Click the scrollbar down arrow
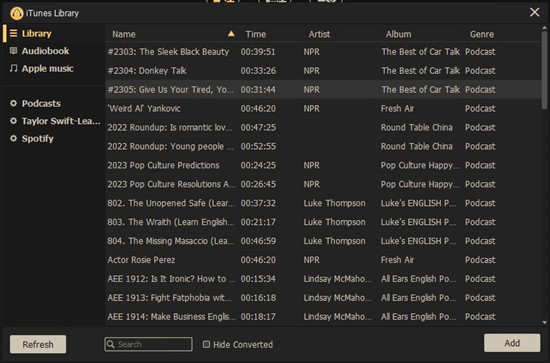Viewport: 550px width, 363px height. pyautogui.click(x=544, y=322)
